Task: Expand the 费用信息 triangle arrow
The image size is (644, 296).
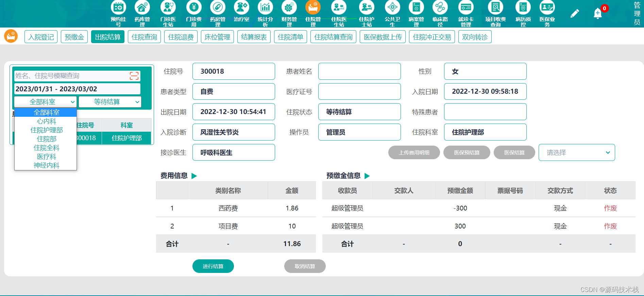Action: (x=194, y=176)
